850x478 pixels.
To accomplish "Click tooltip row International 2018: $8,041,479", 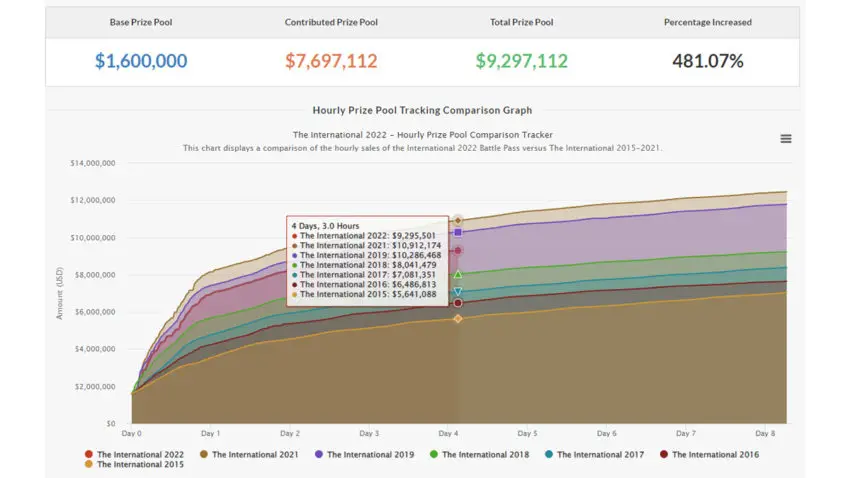I will [x=364, y=265].
